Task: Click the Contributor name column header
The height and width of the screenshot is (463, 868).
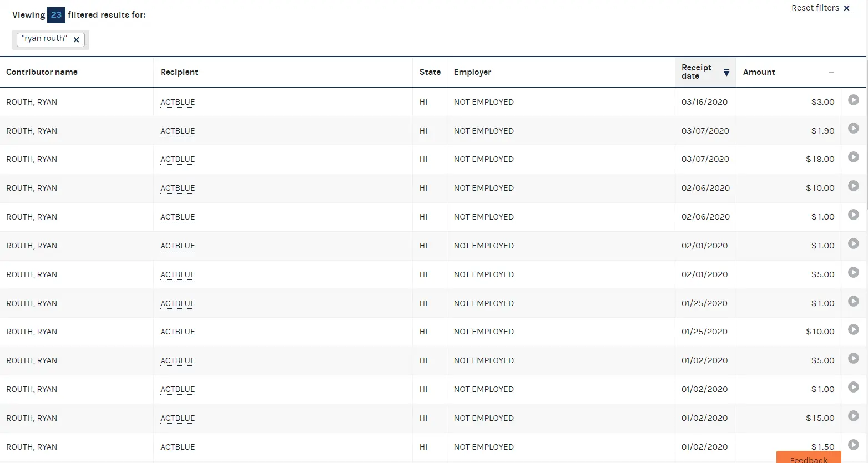Action: pos(42,72)
